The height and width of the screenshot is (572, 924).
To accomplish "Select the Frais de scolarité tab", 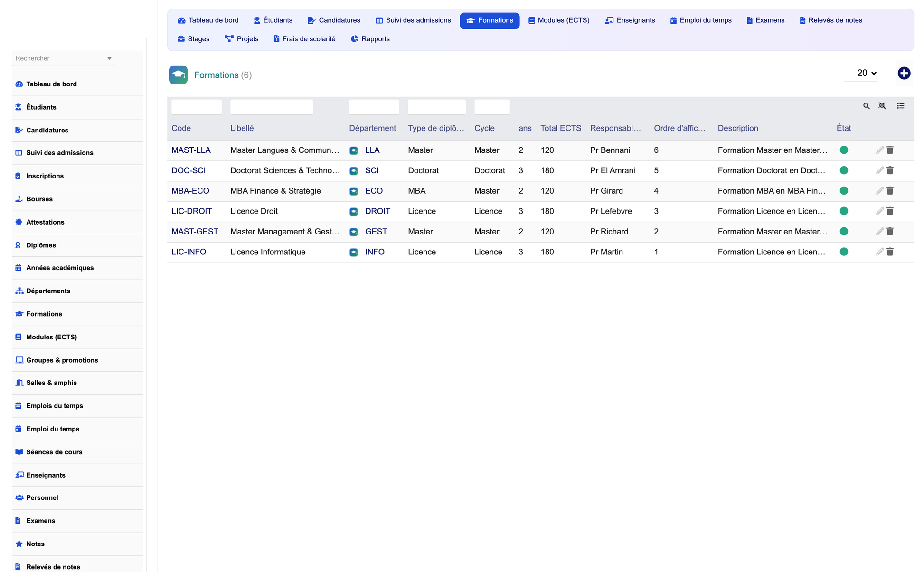I will 304,39.
